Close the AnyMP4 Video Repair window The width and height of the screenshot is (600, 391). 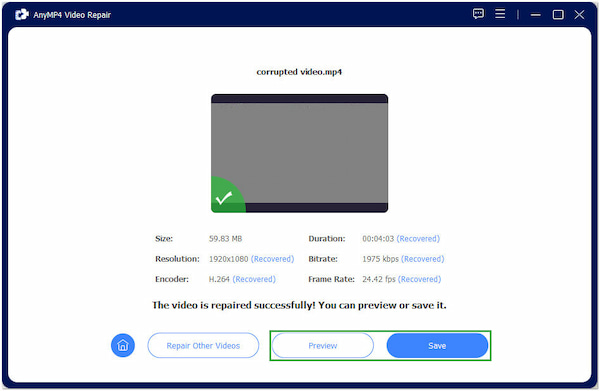tap(579, 15)
